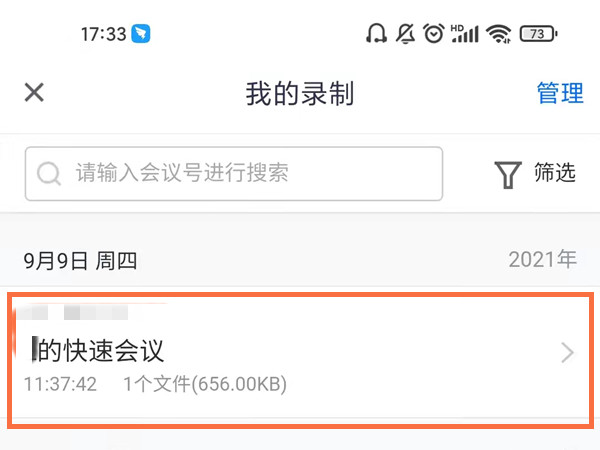This screenshot has height=450, width=600.
Task: Expand recording details via right chevron
Action: (567, 352)
